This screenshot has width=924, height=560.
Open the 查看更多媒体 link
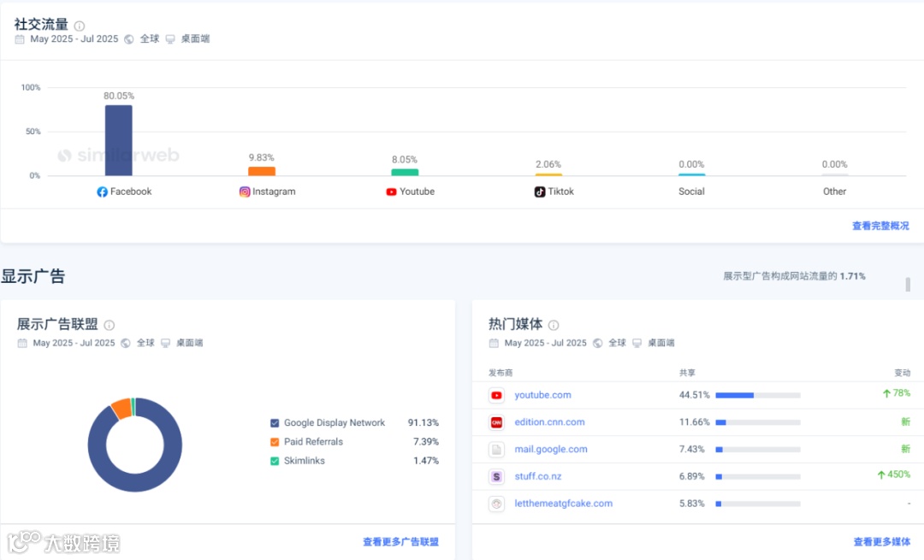tap(881, 542)
